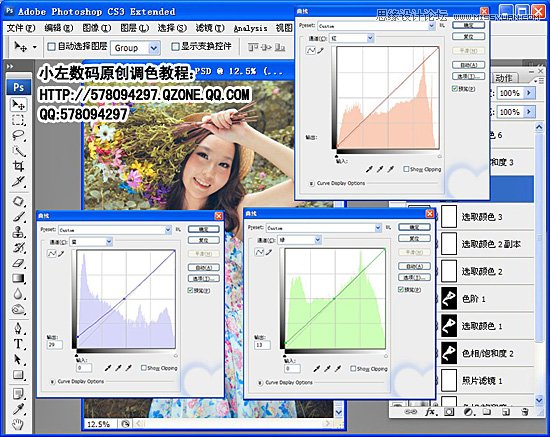Click output value field in green Curves dialog

[x=262, y=345]
